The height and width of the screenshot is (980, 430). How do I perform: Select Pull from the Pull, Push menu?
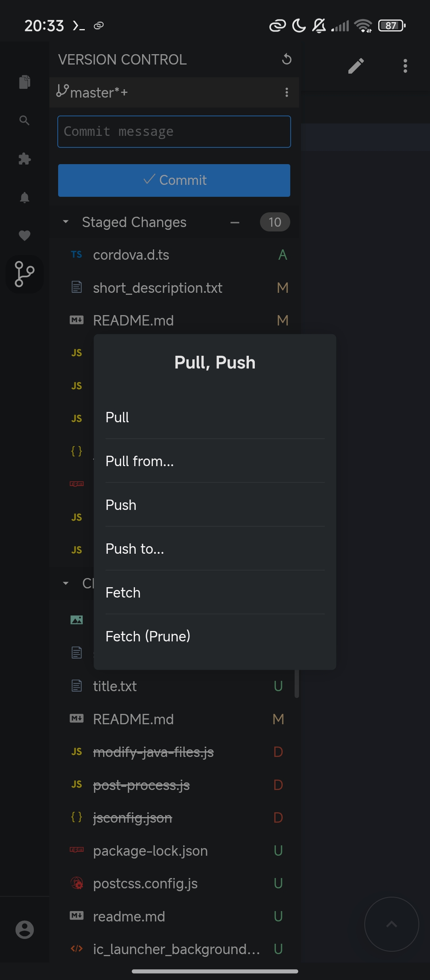[117, 417]
